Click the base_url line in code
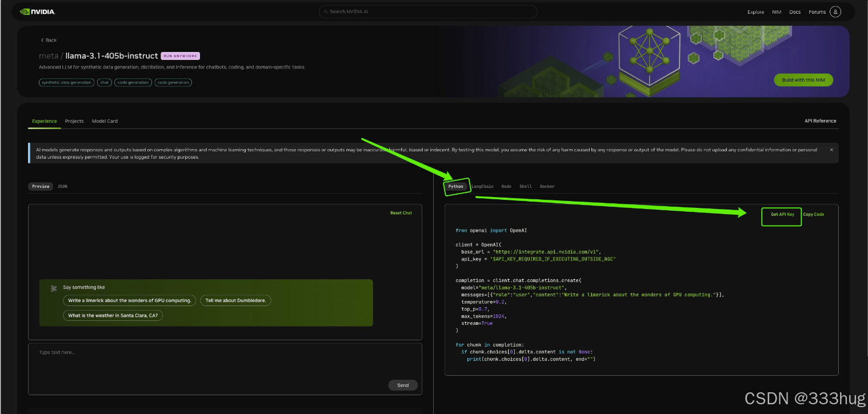Screen dimensions: 868x414 coord(531,252)
